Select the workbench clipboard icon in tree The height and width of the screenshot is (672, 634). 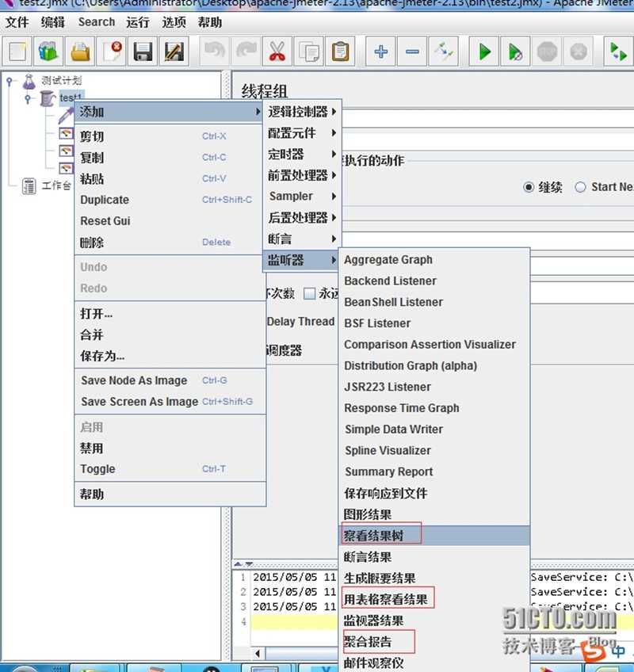pyautogui.click(x=29, y=186)
